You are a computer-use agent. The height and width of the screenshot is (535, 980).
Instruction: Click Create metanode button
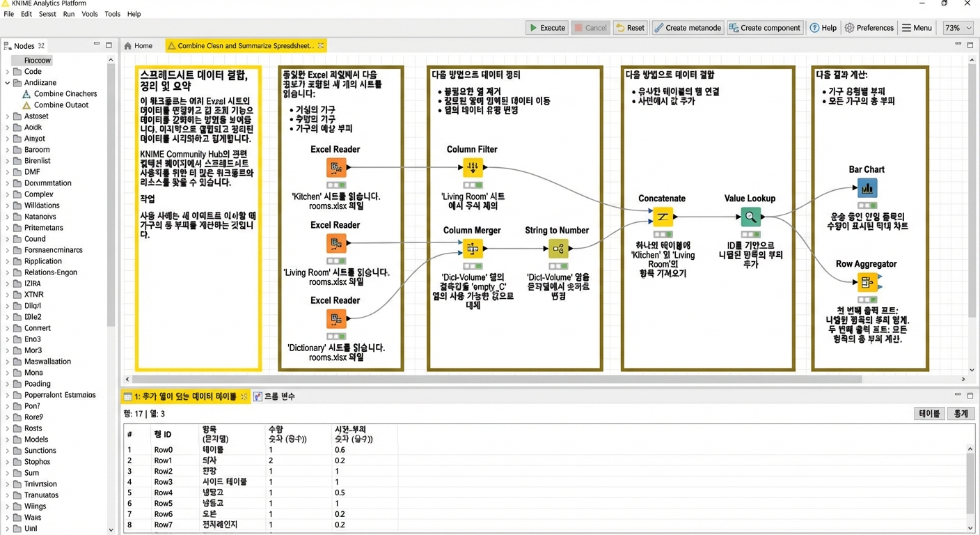[687, 28]
